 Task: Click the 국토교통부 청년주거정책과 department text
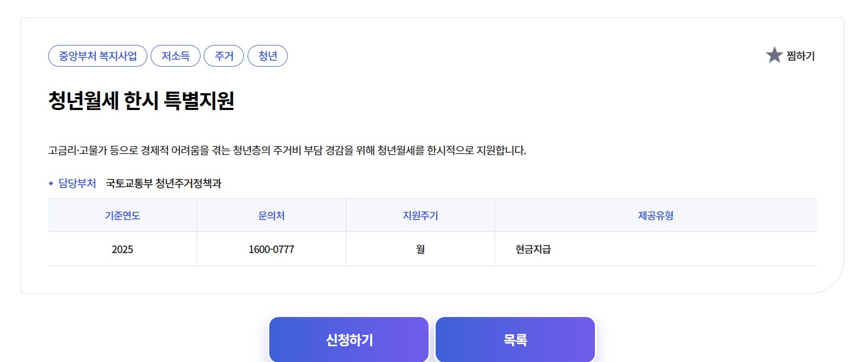point(165,183)
